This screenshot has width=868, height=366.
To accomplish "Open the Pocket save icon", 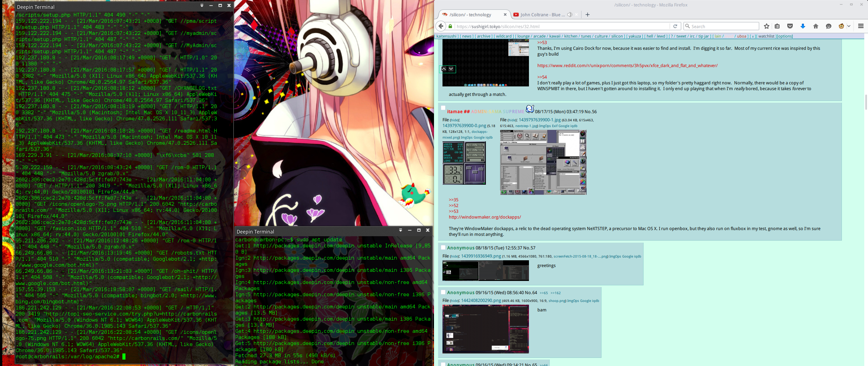I will point(790,26).
